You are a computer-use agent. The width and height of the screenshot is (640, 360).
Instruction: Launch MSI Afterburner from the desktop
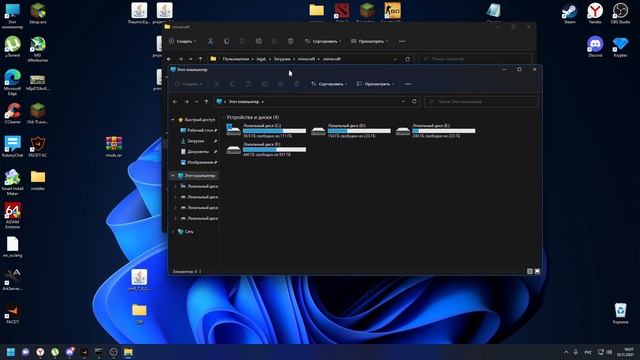pyautogui.click(x=38, y=49)
